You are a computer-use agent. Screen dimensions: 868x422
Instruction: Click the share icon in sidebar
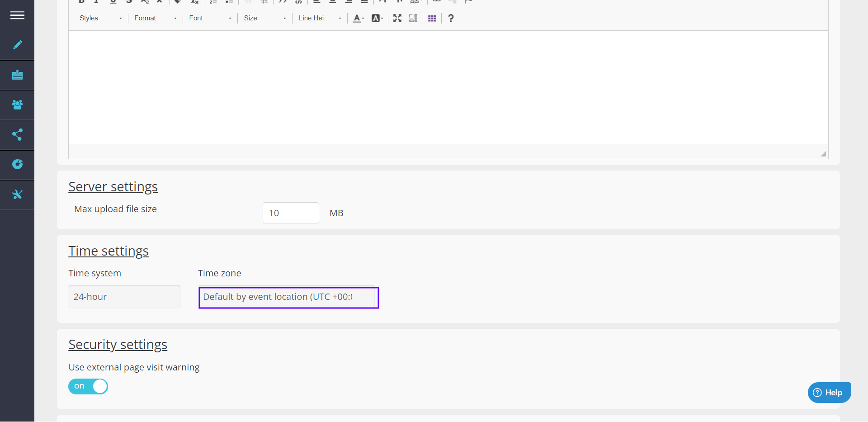[17, 135]
